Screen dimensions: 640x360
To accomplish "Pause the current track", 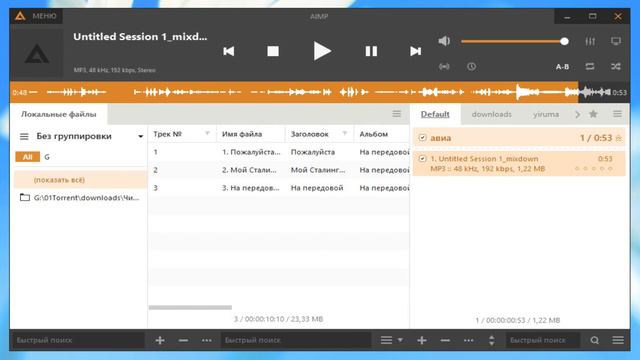I will click(x=371, y=51).
